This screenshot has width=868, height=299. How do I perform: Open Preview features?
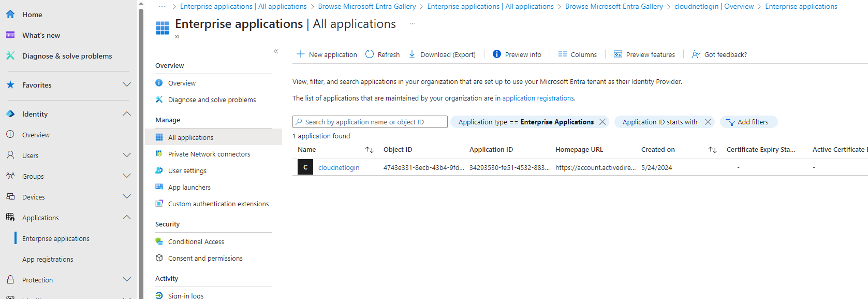point(644,54)
